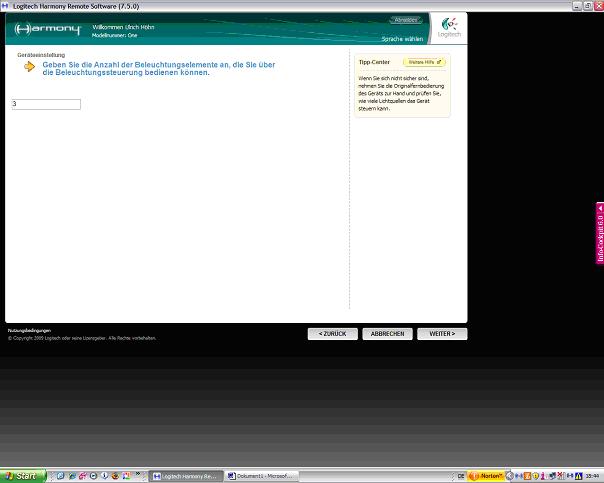Viewport: 604px width, 483px height.
Task: Click the Harmony Remote window title bar icon
Action: click(6, 5)
